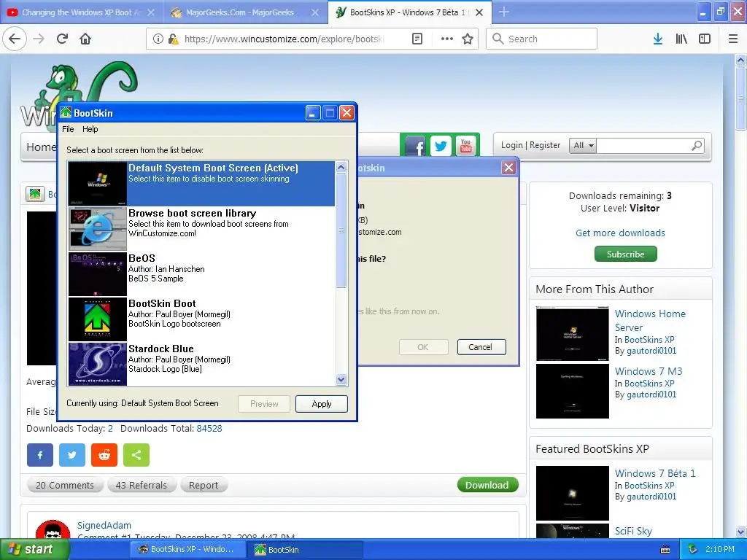Click the Register link
Screen dimensions: 747x560
coord(545,145)
